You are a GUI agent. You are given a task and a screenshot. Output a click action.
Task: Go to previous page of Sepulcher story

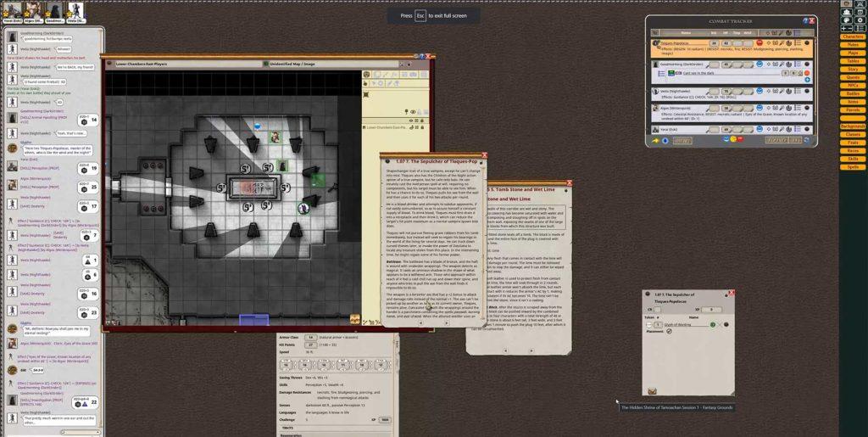(420, 322)
